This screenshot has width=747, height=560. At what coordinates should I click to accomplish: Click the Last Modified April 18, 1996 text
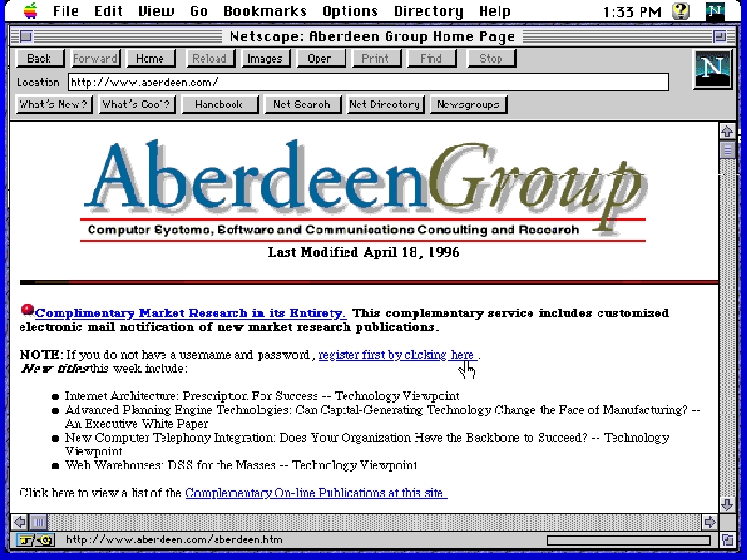pos(363,252)
